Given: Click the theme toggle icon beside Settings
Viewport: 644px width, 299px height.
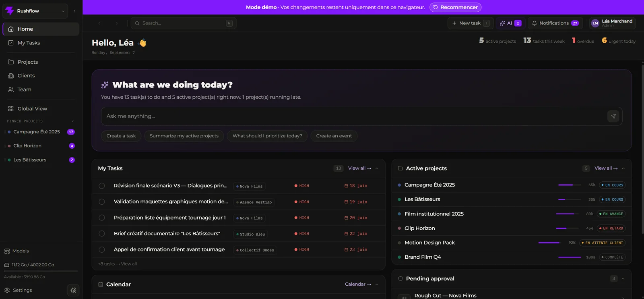Looking at the screenshot, I should pos(73,290).
